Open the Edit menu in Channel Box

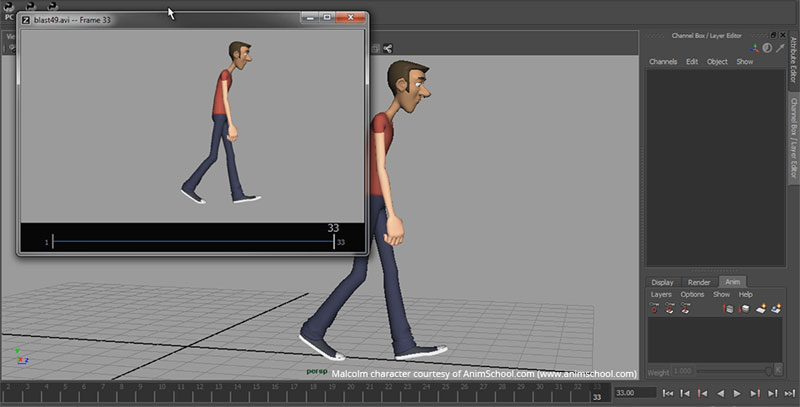coord(692,62)
